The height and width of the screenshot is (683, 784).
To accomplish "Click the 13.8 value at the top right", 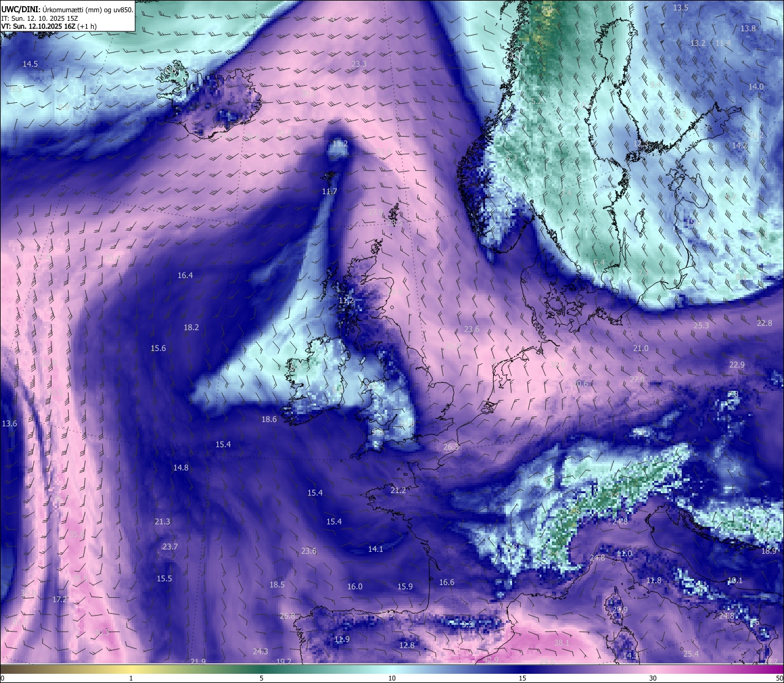I will coord(748,29).
